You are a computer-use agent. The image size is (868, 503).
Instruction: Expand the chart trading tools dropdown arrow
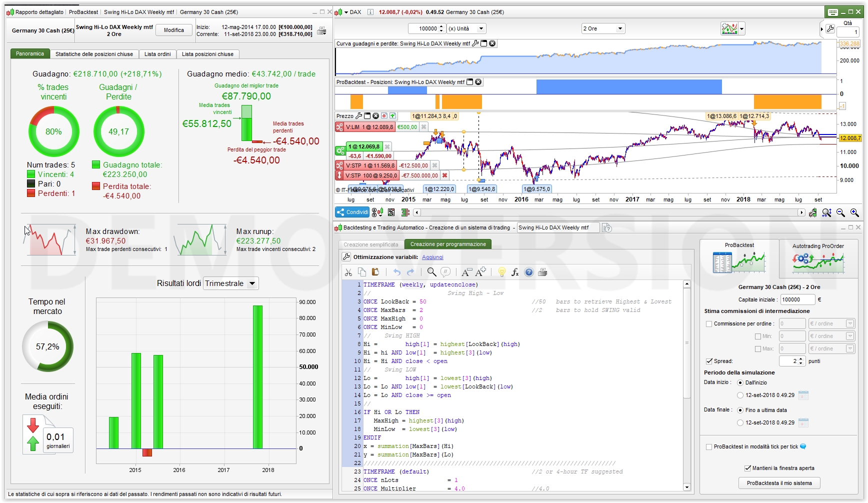tap(741, 29)
